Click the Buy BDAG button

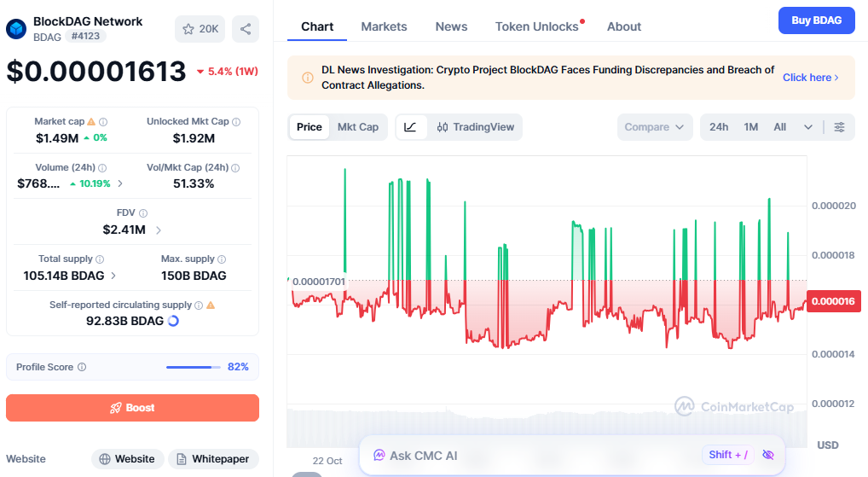click(817, 20)
